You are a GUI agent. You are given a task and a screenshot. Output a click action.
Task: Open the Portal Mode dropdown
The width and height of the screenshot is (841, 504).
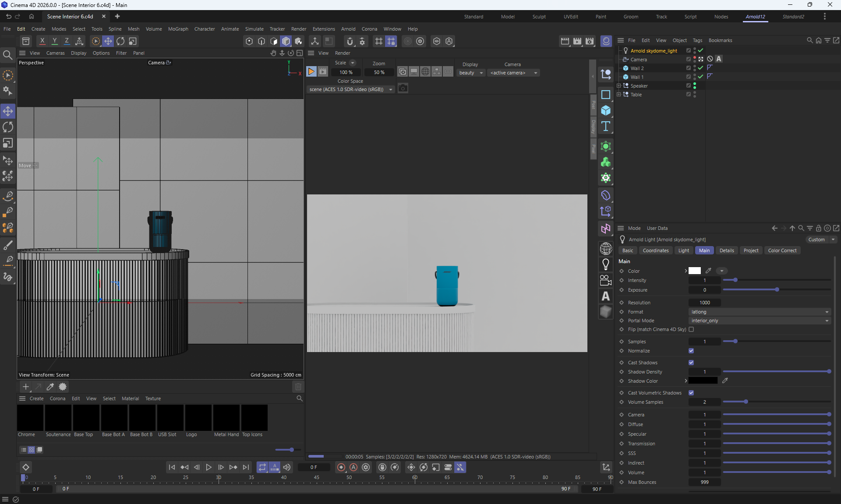coord(760,321)
